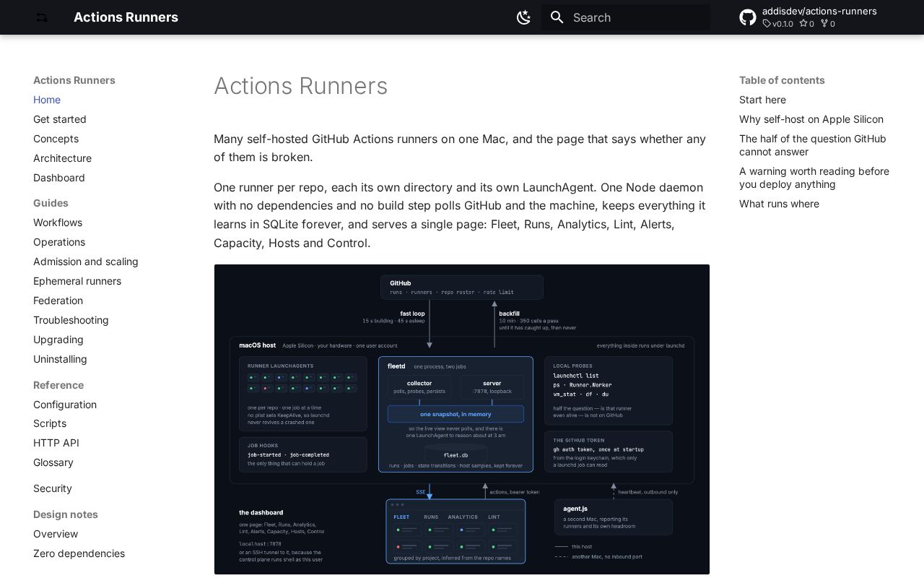Viewport: 924px width, 578px height.
Task: Click the Reference section label
Action: tap(58, 385)
